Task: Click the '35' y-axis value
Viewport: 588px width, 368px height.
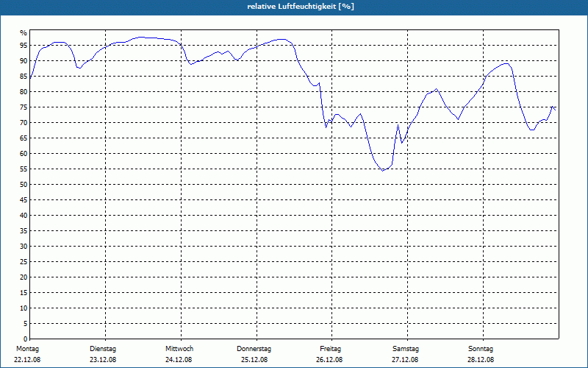Action: tap(24, 231)
